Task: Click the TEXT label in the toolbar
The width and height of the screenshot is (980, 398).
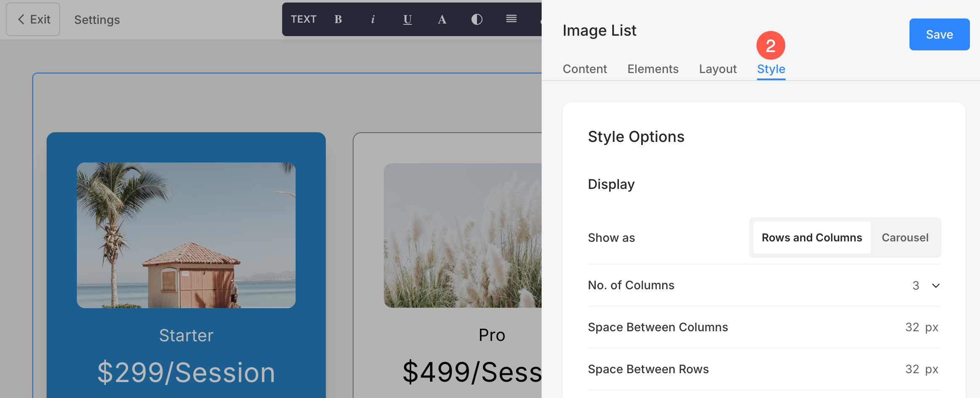Action: (x=304, y=19)
